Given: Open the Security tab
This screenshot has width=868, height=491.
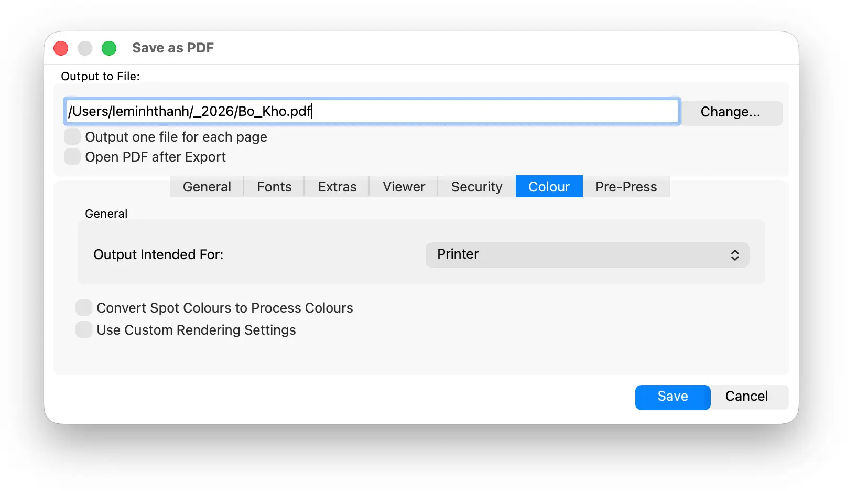Looking at the screenshot, I should point(476,187).
